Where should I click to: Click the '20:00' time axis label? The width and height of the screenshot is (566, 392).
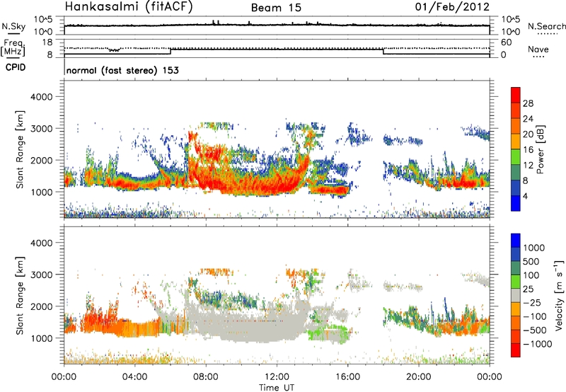418,377
